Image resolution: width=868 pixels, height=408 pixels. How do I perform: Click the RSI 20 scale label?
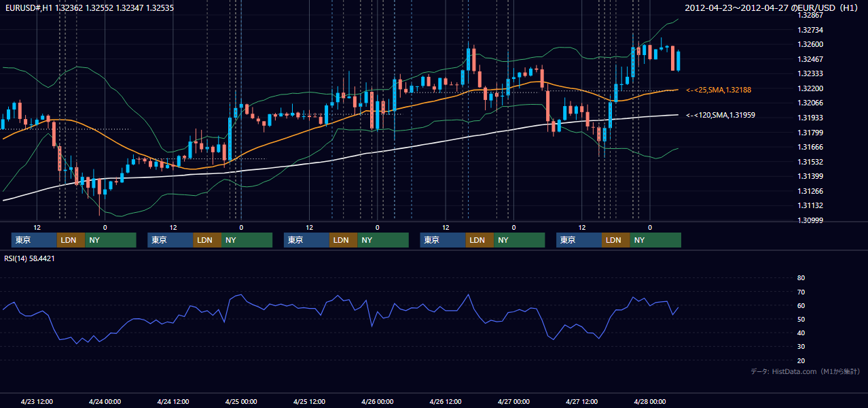point(801,360)
